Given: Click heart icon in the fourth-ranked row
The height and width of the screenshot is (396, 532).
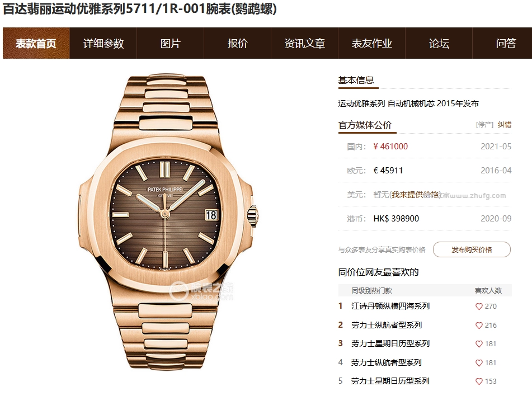Looking at the screenshot, I should (479, 363).
